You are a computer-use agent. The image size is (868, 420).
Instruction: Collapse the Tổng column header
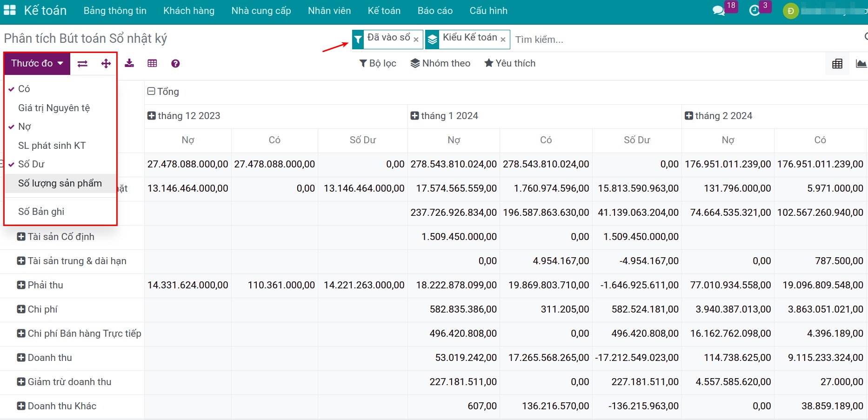tap(151, 92)
